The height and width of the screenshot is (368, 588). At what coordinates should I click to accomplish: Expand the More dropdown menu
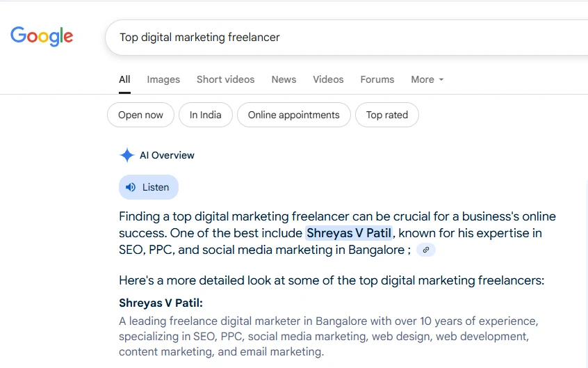[427, 79]
